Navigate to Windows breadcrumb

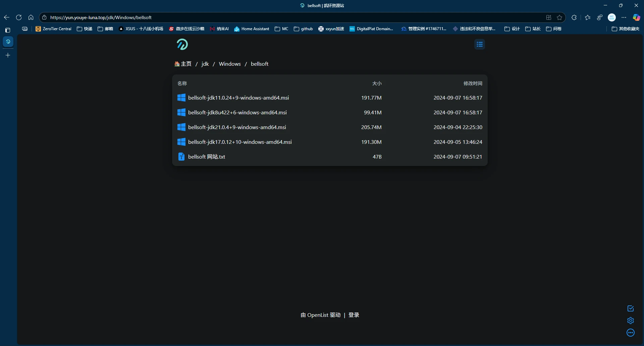click(x=230, y=64)
